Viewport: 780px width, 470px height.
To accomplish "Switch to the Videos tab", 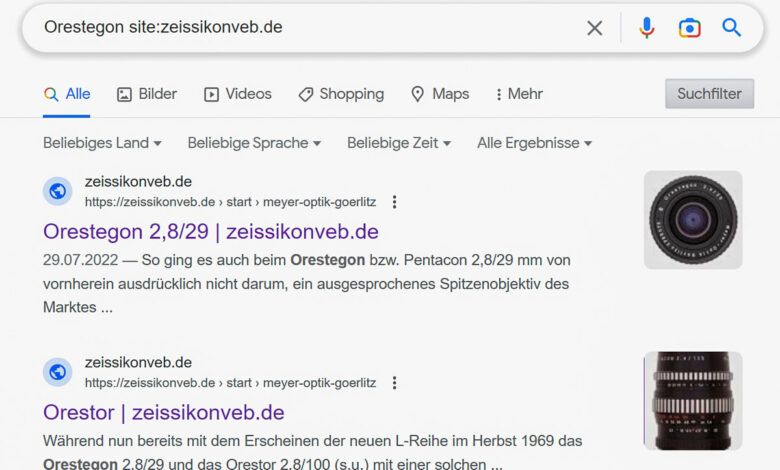I will [238, 94].
